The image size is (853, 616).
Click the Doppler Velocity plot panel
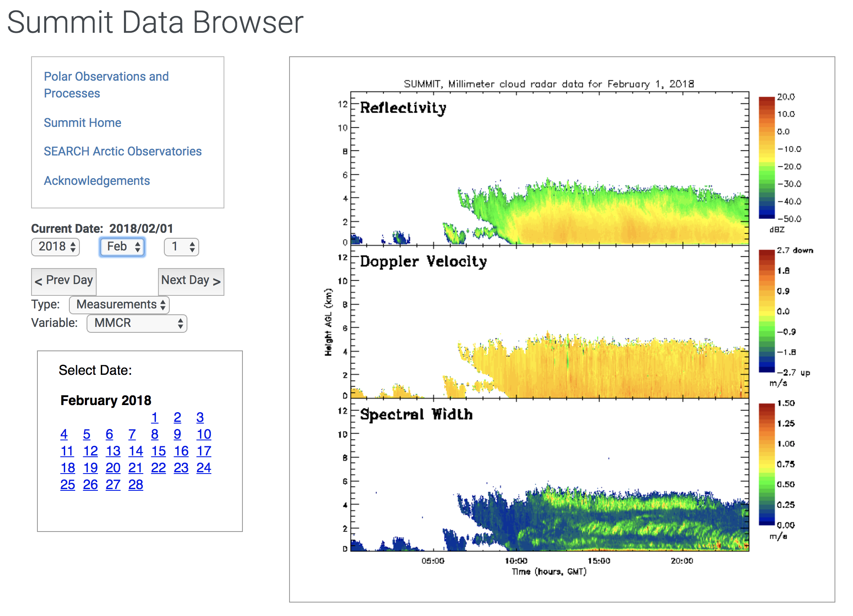pyautogui.click(x=550, y=321)
